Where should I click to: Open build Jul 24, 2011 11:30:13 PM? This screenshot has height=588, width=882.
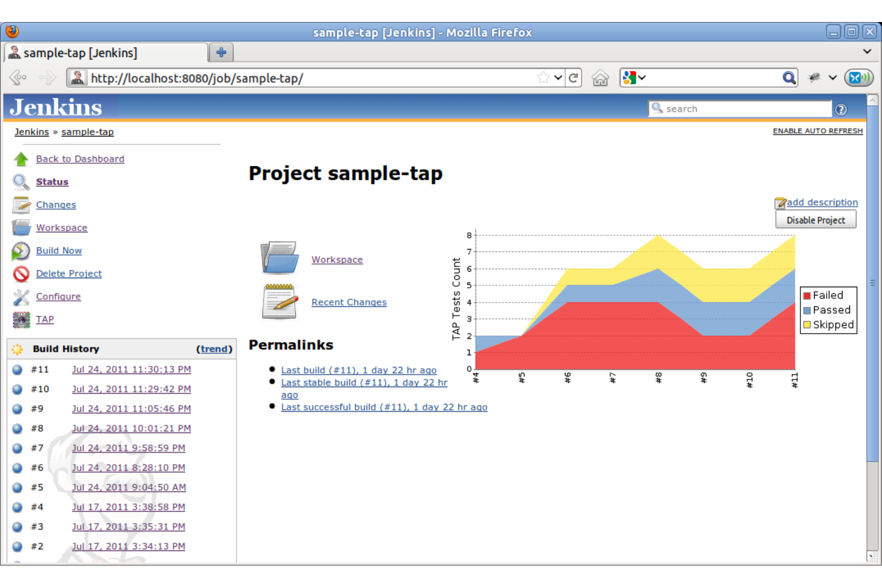(x=131, y=369)
